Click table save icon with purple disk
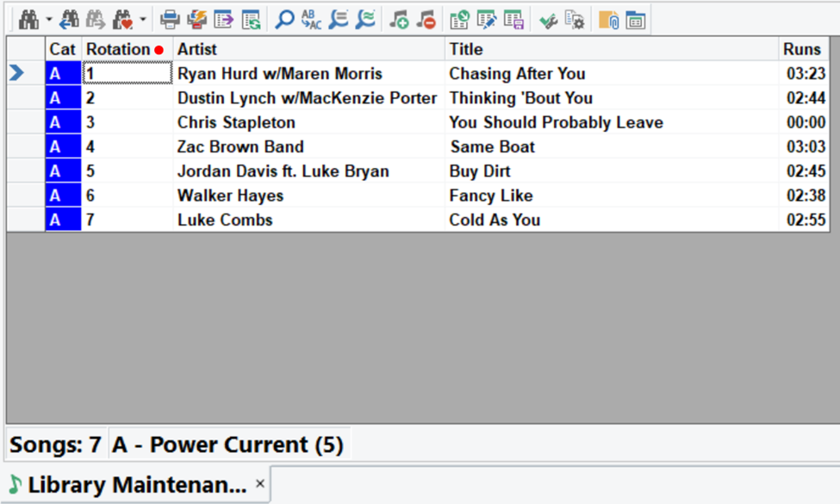Screen dimensions: 840x504 pos(514,19)
